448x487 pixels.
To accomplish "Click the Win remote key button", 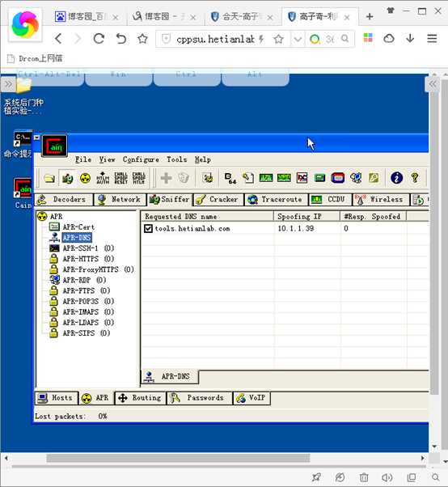I will (119, 78).
